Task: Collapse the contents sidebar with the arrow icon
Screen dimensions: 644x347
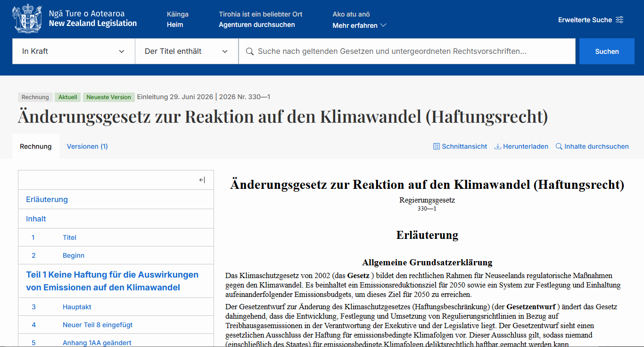Action: (x=202, y=180)
